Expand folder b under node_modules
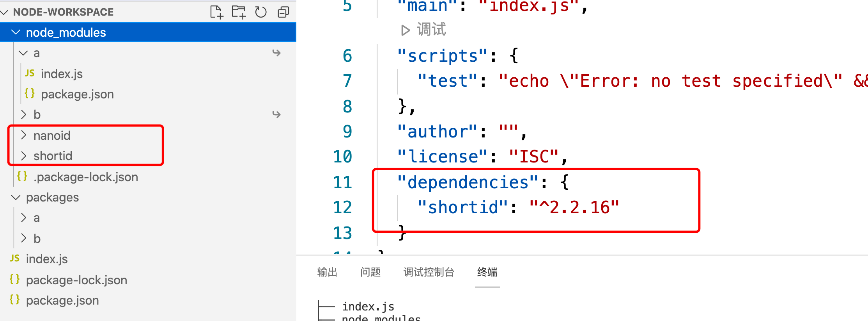 coord(23,114)
